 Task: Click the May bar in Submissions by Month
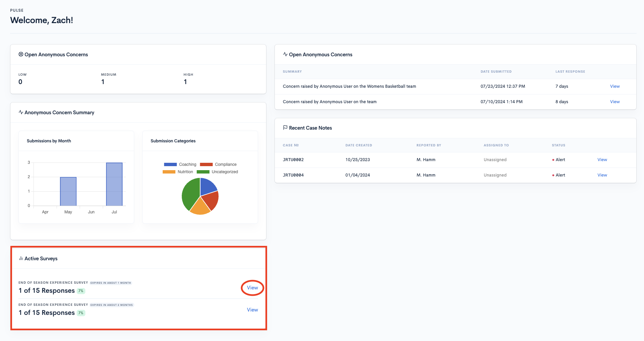pyautogui.click(x=68, y=191)
